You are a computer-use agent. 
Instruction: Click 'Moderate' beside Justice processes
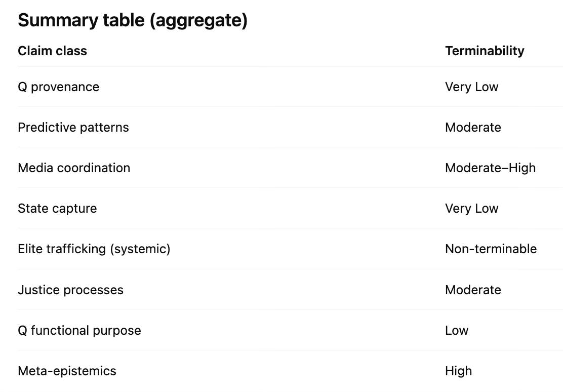click(473, 290)
